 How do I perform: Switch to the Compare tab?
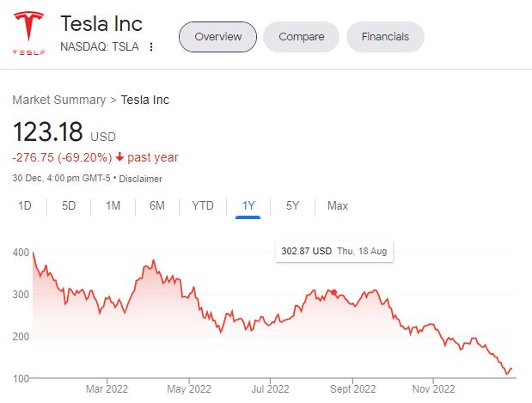pos(301,37)
